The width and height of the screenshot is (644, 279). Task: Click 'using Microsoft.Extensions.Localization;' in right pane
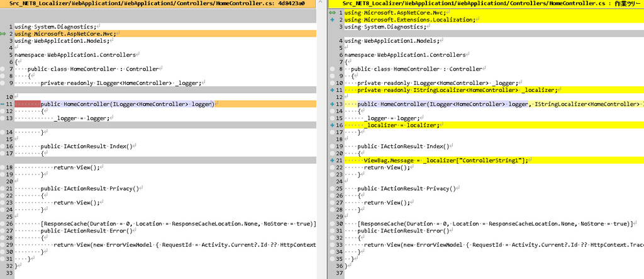pos(410,20)
